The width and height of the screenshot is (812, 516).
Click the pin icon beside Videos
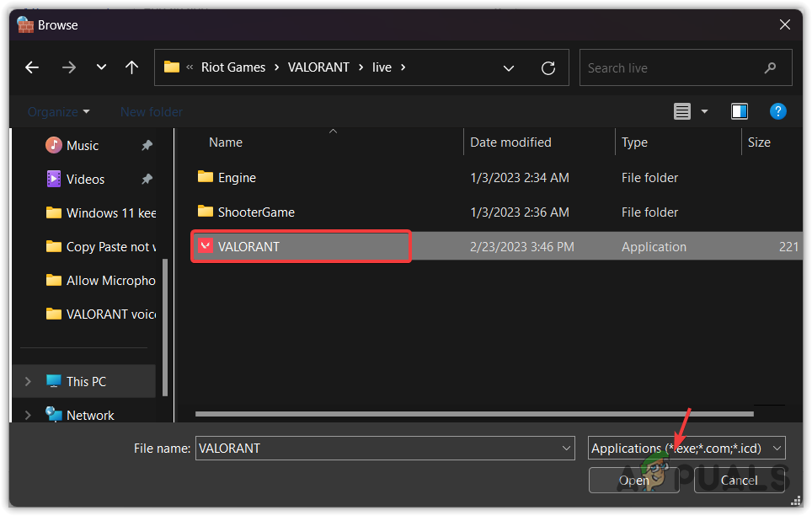pos(147,179)
